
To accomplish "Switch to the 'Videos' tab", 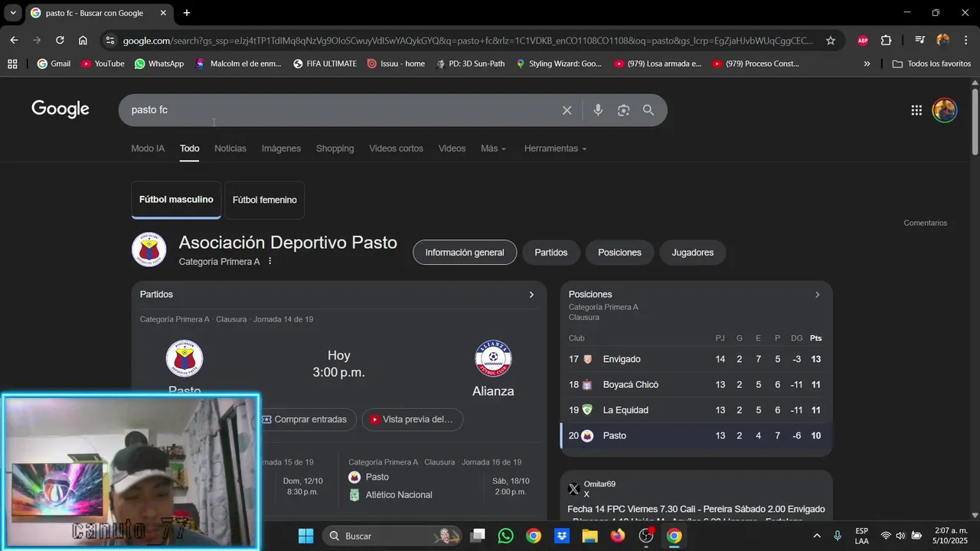I will (x=452, y=148).
